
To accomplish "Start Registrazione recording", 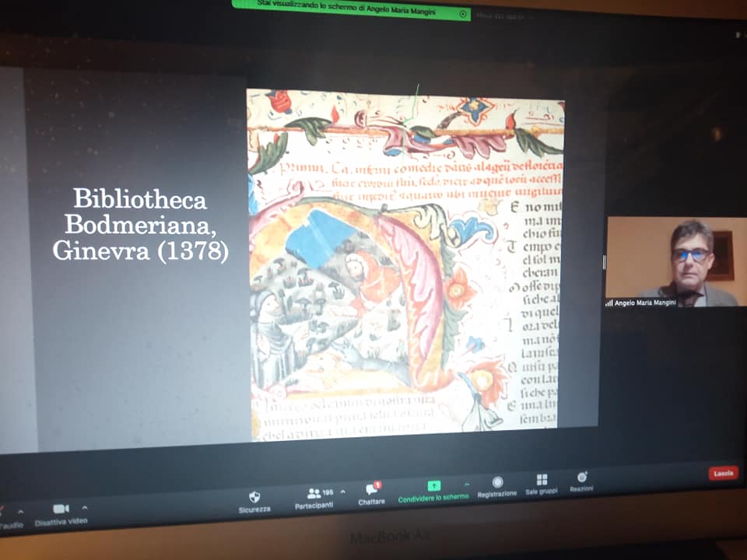I will [x=497, y=487].
